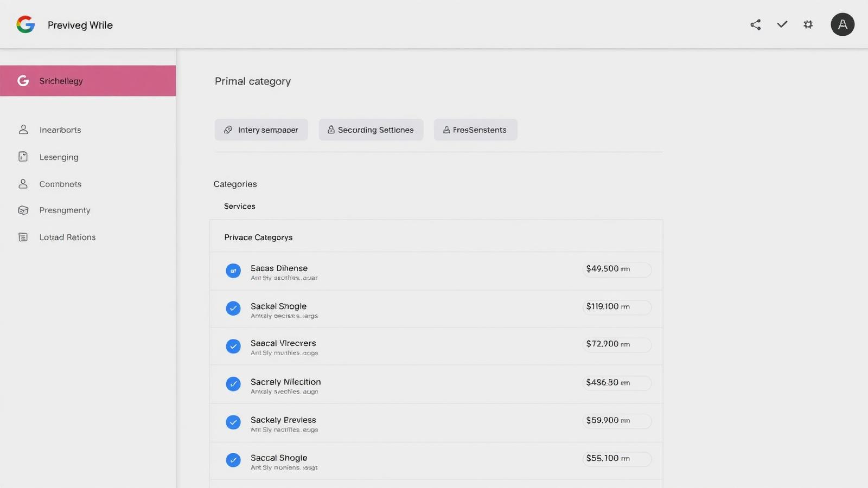Click the lock icon in Securding Setticnes
This screenshot has height=488, width=868.
coord(331,130)
